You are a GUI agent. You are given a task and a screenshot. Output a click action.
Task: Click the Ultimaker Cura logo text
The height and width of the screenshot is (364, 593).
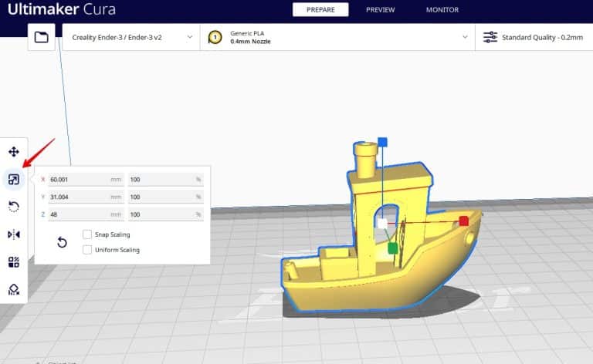pyautogui.click(x=62, y=9)
